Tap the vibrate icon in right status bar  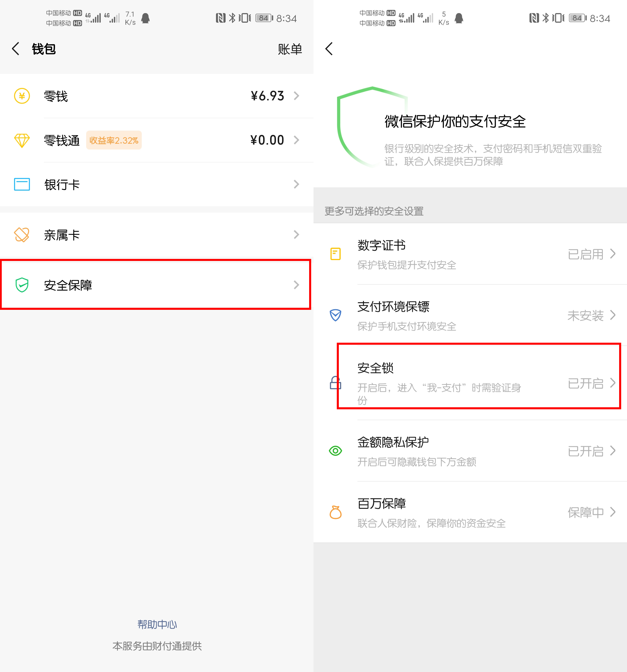point(558,18)
